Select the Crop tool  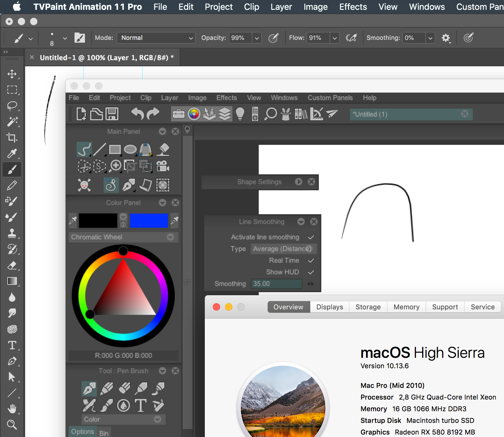[x=12, y=137]
